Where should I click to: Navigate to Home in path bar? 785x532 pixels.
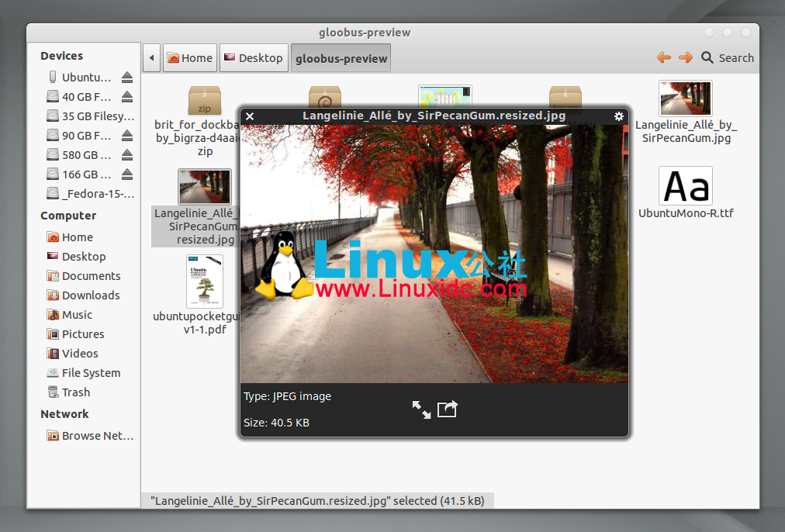189,58
